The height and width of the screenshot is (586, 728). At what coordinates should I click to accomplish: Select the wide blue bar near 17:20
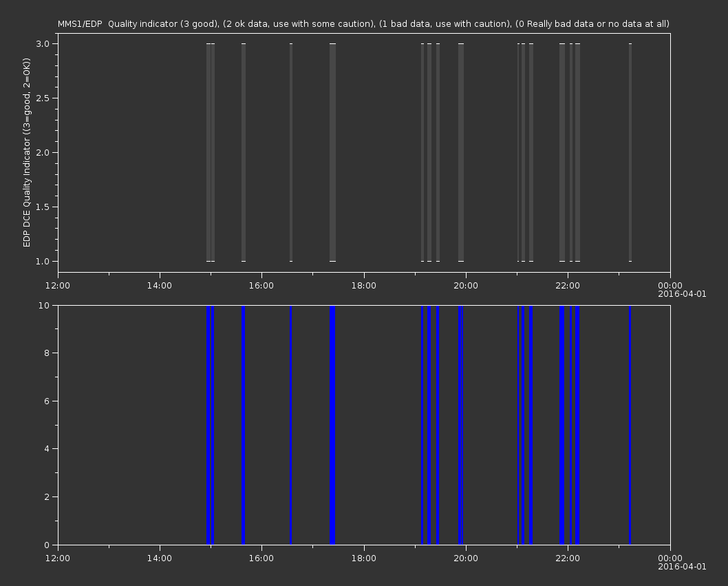pyautogui.click(x=332, y=425)
